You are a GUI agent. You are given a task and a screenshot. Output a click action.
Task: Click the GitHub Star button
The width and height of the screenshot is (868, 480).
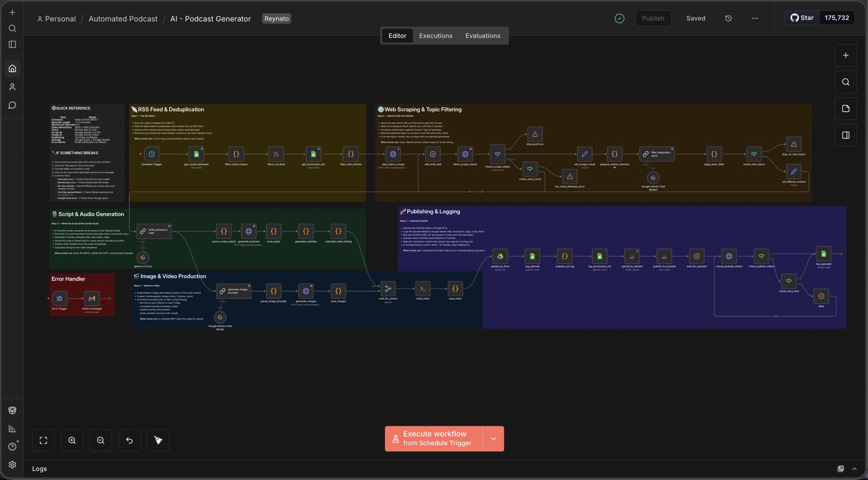[x=802, y=18]
